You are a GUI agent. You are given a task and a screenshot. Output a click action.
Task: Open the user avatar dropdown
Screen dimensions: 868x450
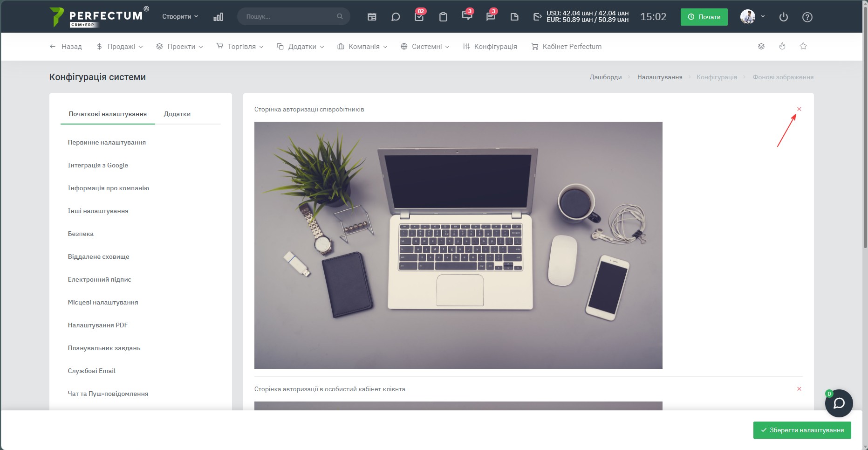pyautogui.click(x=752, y=17)
